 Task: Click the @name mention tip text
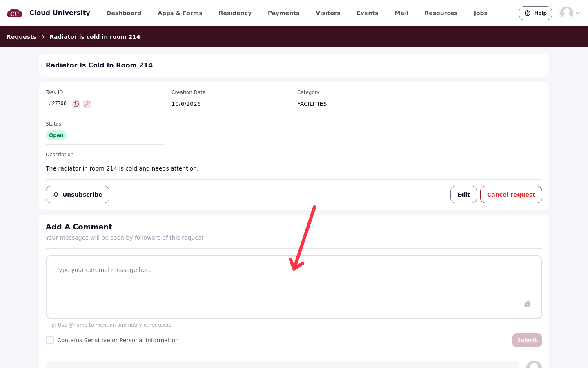coord(109,325)
